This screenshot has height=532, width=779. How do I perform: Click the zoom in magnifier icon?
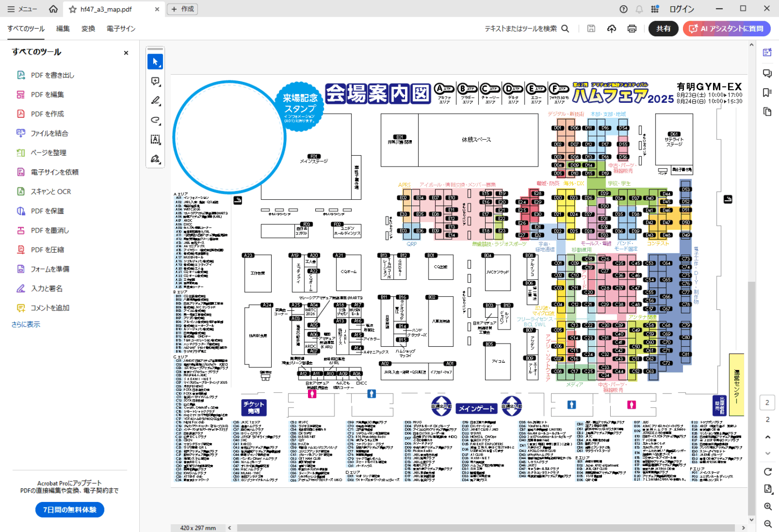coord(768,507)
